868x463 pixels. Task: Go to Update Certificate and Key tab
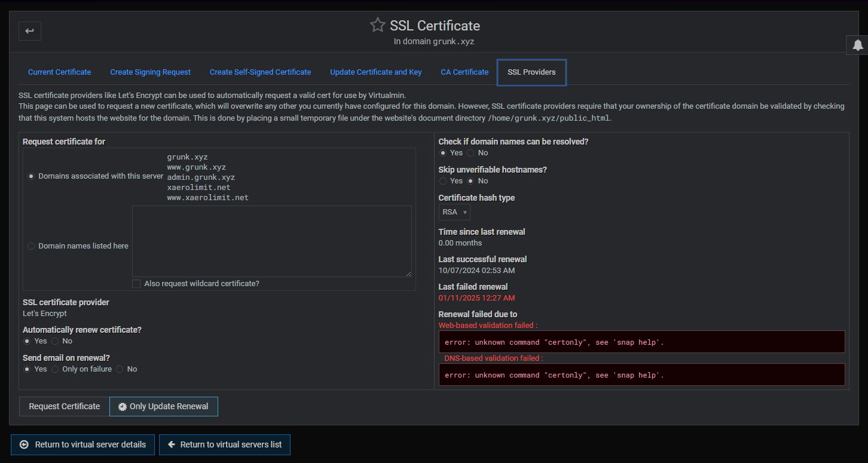point(375,72)
